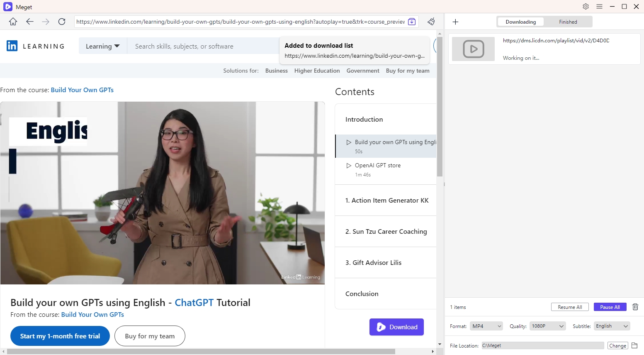Open the Quality 1080P dropdown
The width and height of the screenshot is (644, 355).
[x=547, y=326]
